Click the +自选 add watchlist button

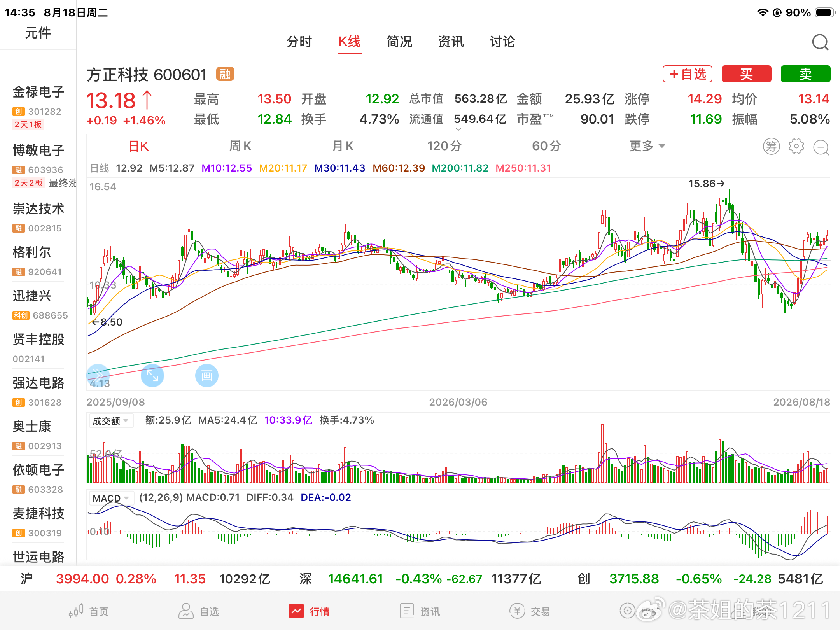click(688, 74)
